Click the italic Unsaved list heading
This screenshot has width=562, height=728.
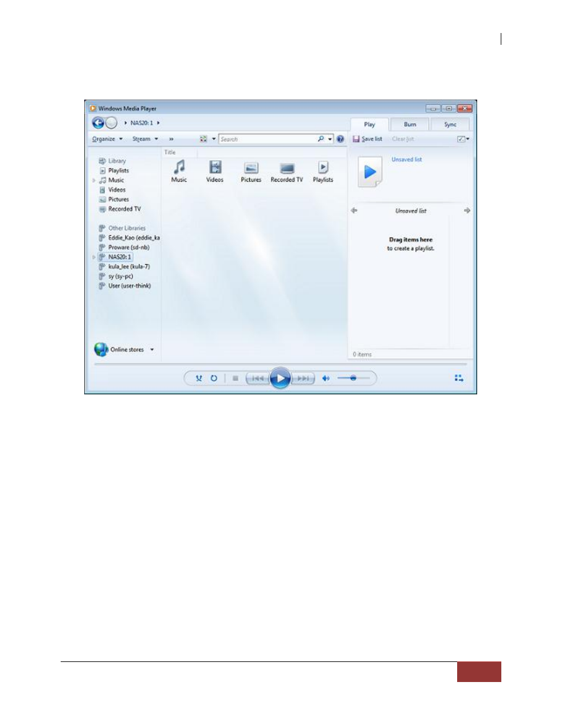(x=411, y=210)
